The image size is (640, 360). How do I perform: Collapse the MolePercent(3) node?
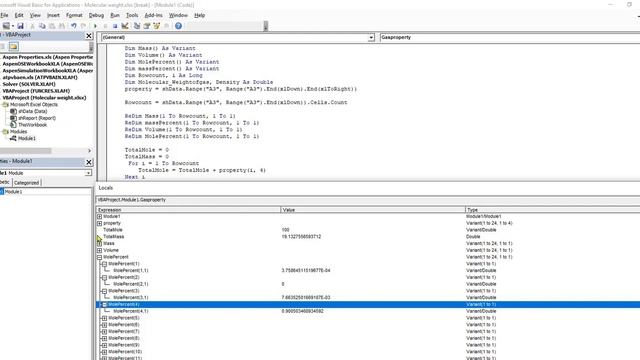104,291
